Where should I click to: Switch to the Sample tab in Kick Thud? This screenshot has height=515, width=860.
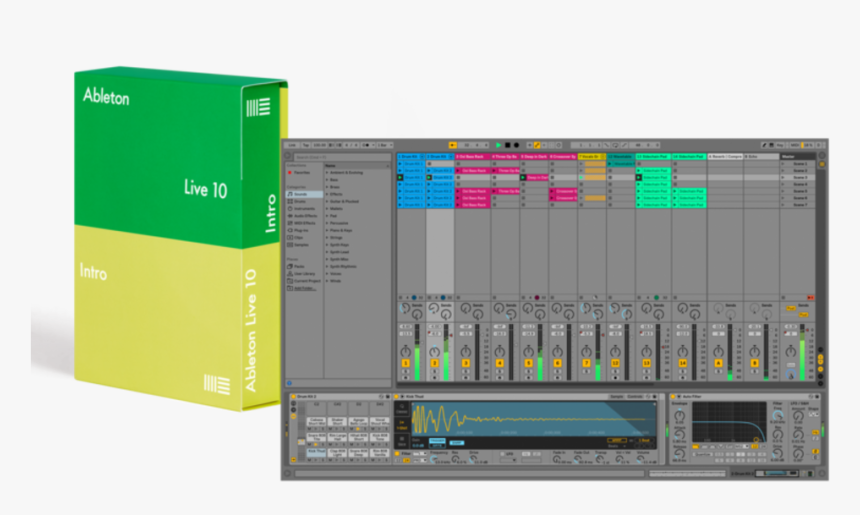pos(616,397)
